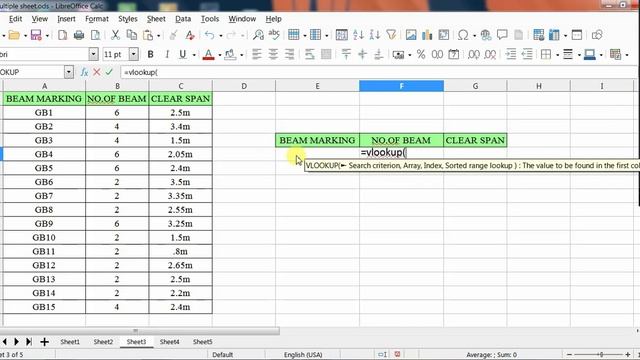Toggle Bold formatting
This screenshot has width=640, height=360.
(150, 54)
